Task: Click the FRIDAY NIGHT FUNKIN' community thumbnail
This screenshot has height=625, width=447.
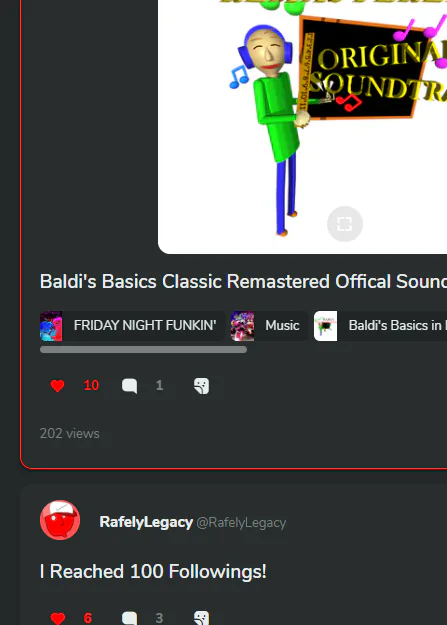Action: click(x=51, y=326)
